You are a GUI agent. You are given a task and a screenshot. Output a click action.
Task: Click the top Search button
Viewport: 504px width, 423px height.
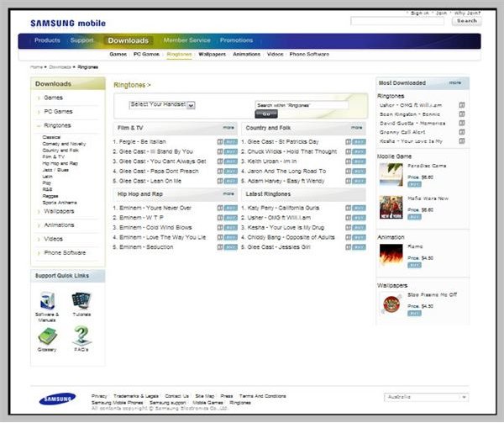coord(467,21)
